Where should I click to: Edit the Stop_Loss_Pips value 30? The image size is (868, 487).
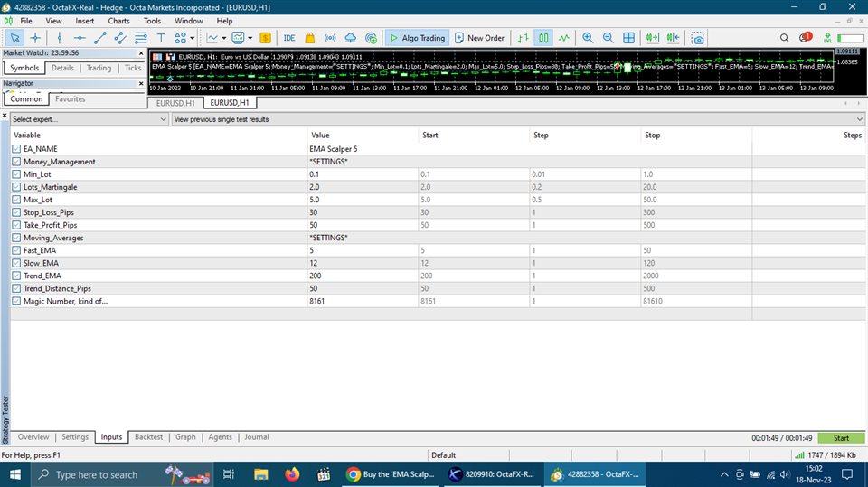[363, 212]
